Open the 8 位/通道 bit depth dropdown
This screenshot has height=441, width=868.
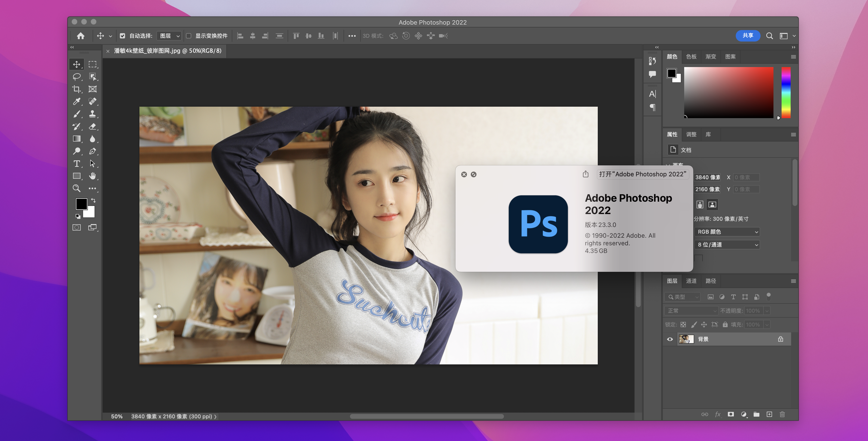pyautogui.click(x=727, y=245)
